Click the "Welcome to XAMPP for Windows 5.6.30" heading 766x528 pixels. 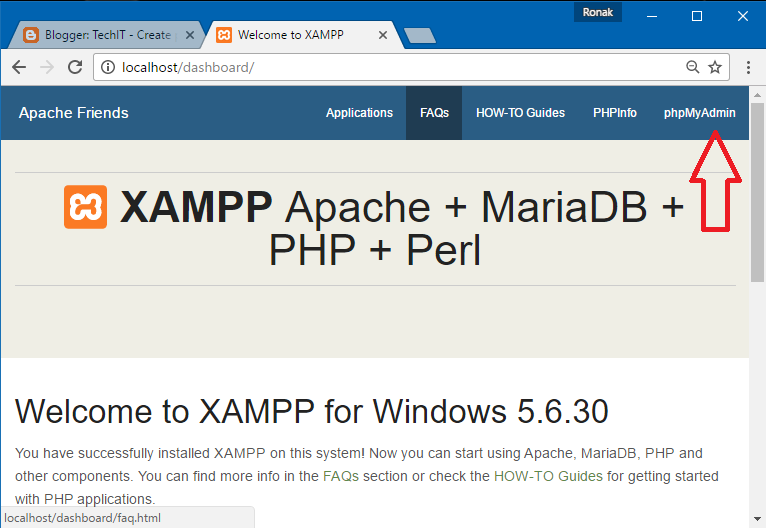[312, 411]
